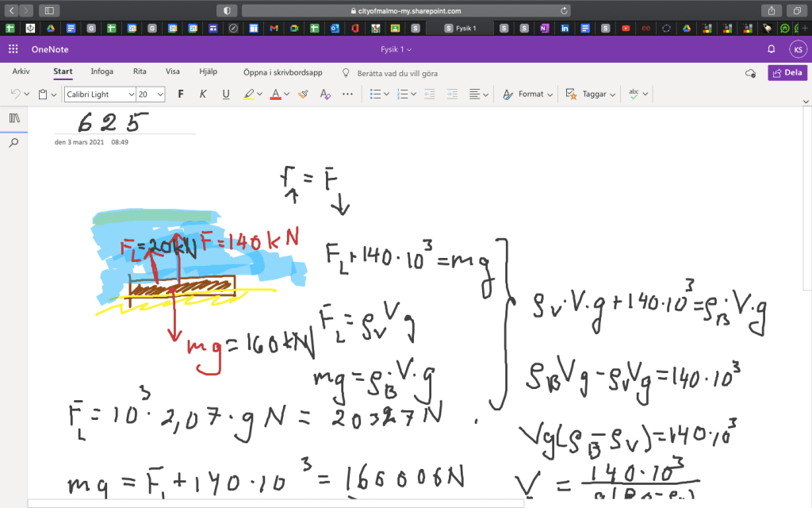Click Öppna i skrivbordsapp
This screenshot has width=812, height=508.
tap(282, 72)
